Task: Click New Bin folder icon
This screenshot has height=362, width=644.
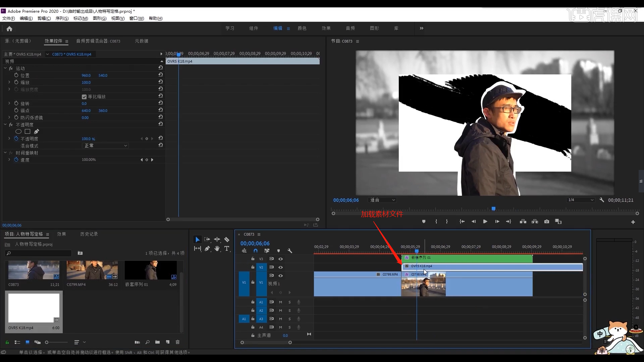Action: point(157,342)
